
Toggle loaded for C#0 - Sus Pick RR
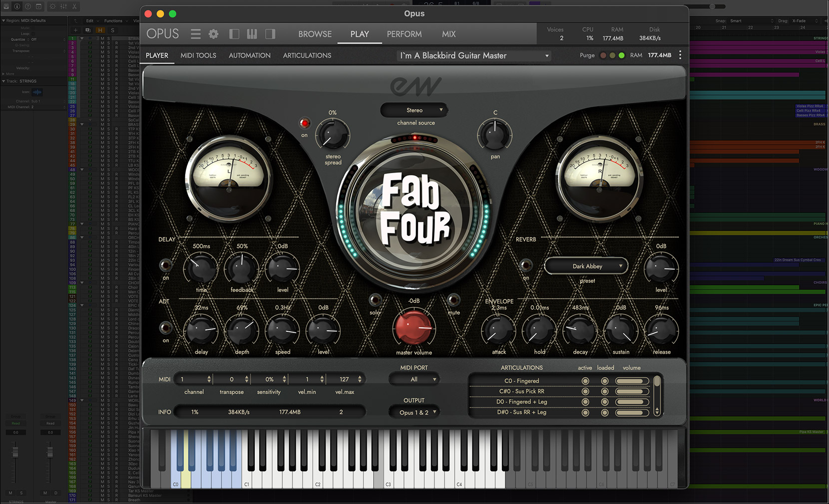(605, 391)
